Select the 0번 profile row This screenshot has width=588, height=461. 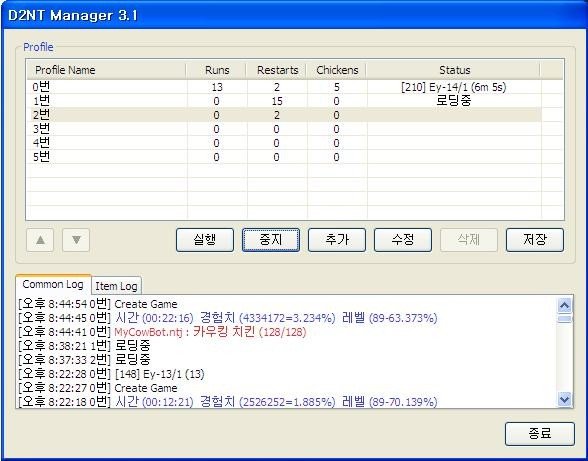tap(284, 87)
